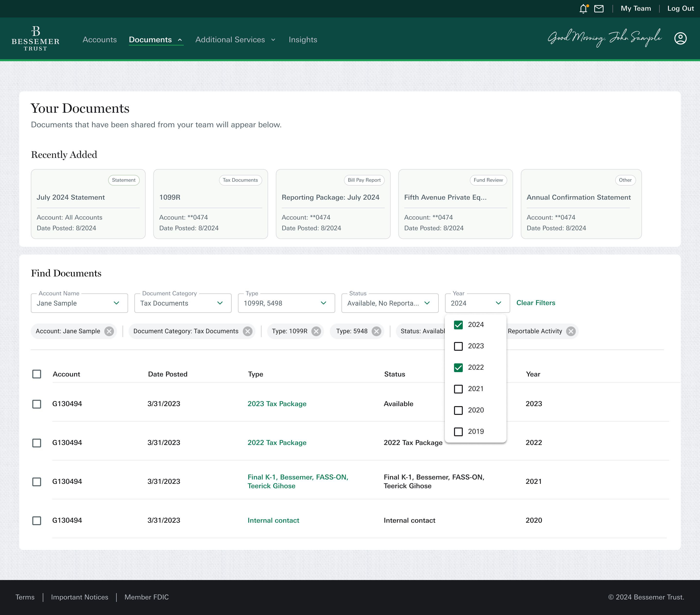Image resolution: width=700 pixels, height=615 pixels.
Task: Open the mail envelope icon
Action: point(599,9)
